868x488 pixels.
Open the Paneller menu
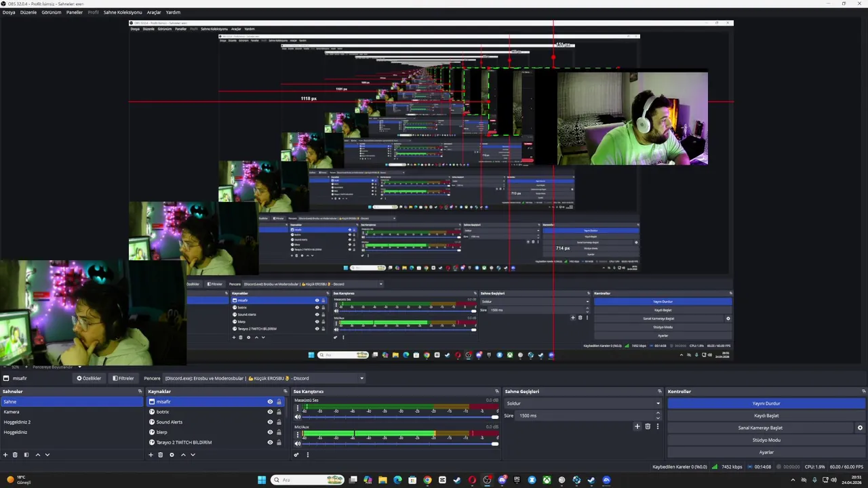pyautogui.click(x=75, y=12)
